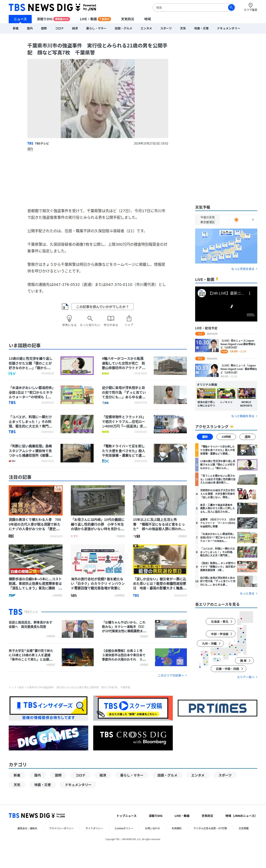Open エリア一覧へ link
This screenshot has height=868, width=266.
pos(247,677)
